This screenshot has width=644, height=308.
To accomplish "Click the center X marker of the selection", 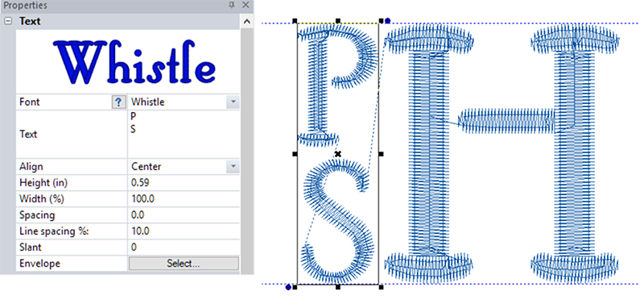I will coord(337,154).
